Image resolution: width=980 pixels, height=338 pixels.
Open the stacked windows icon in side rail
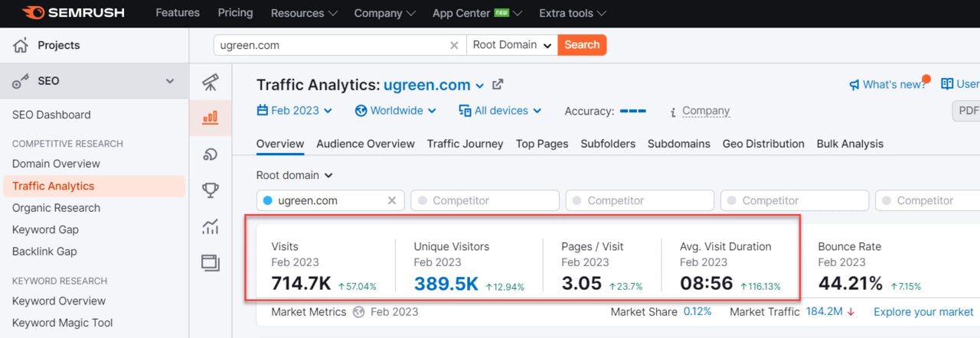click(x=211, y=262)
